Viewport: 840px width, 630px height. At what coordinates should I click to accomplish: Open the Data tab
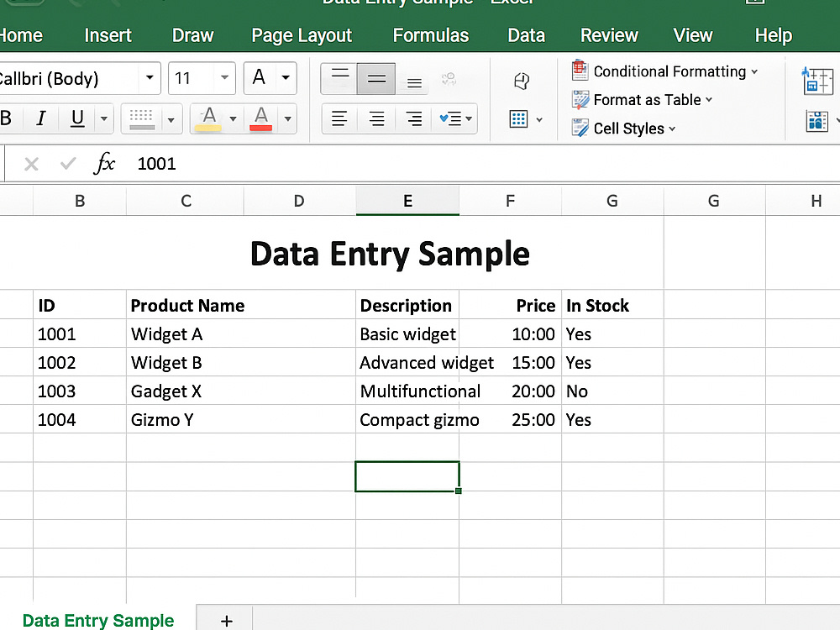tap(526, 35)
